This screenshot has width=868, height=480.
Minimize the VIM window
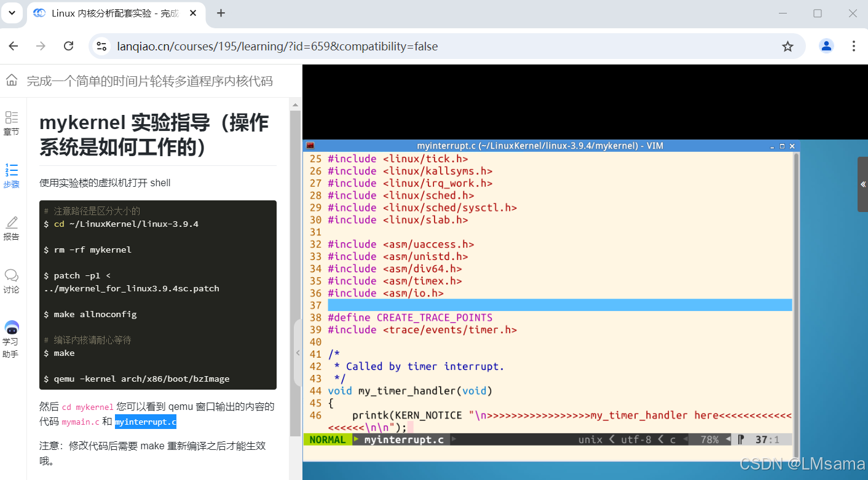773,146
